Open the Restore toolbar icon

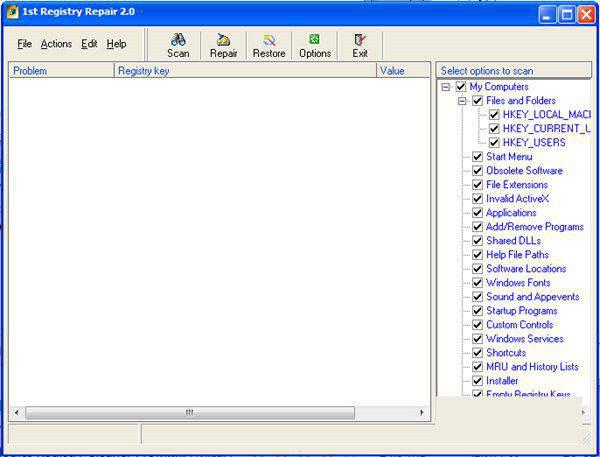[x=269, y=40]
